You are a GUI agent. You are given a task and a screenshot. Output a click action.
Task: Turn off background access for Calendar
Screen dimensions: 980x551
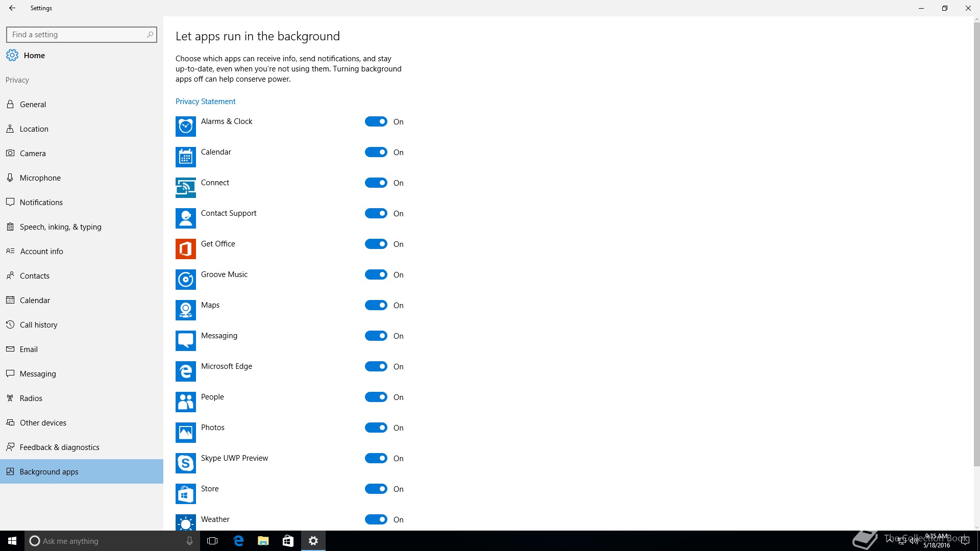tap(376, 152)
